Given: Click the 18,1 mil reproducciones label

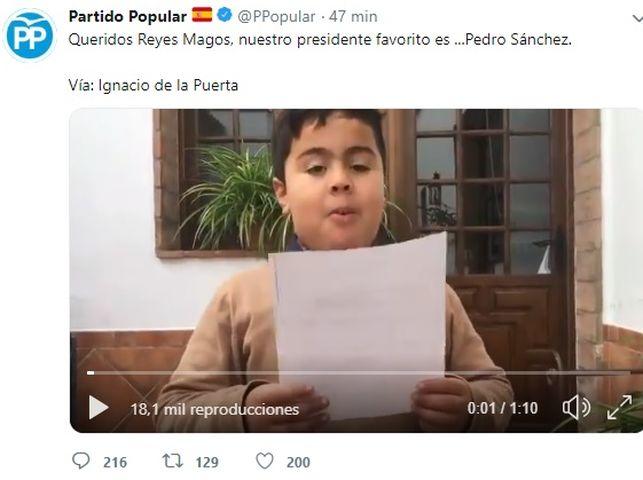Looking at the screenshot, I should 214,409.
